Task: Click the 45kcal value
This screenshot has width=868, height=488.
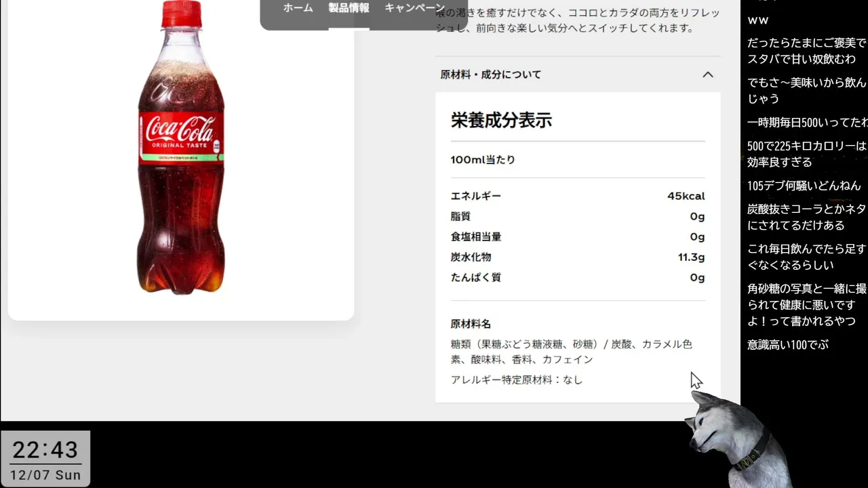Action: [x=686, y=196]
